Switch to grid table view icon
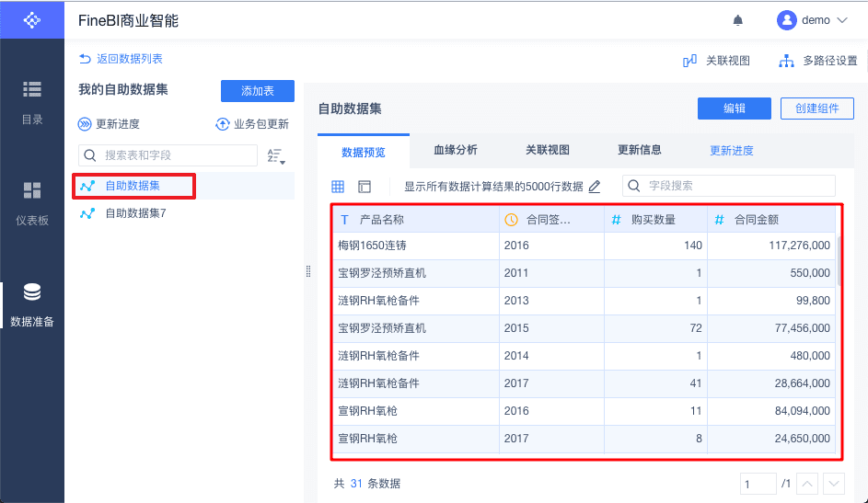This screenshot has height=503, width=868. pyautogui.click(x=338, y=187)
